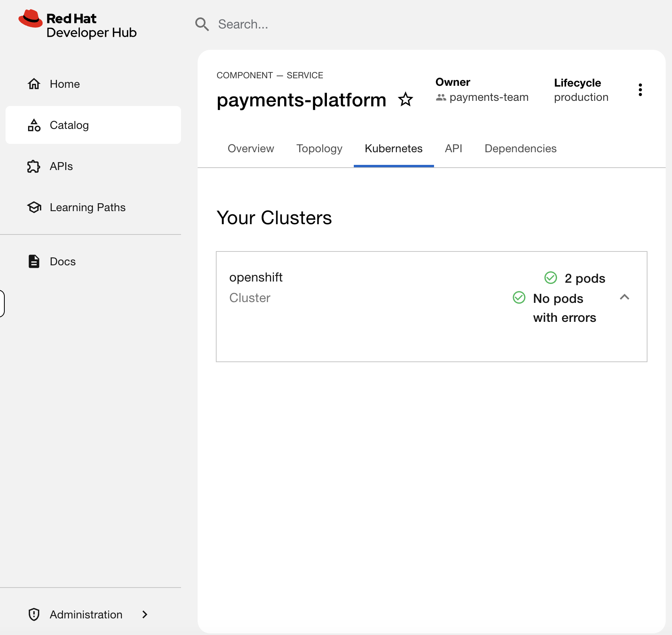Click the Docs document icon
672x635 pixels.
(34, 261)
